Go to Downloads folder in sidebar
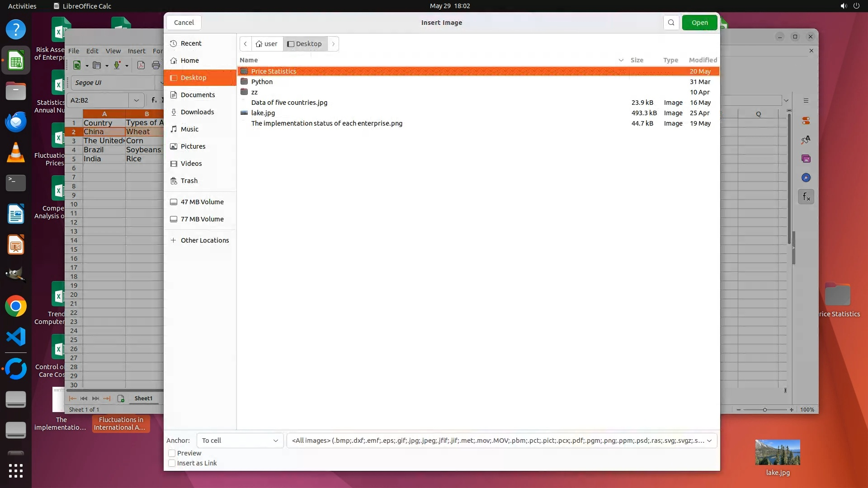Image resolution: width=868 pixels, height=488 pixels. tap(197, 112)
